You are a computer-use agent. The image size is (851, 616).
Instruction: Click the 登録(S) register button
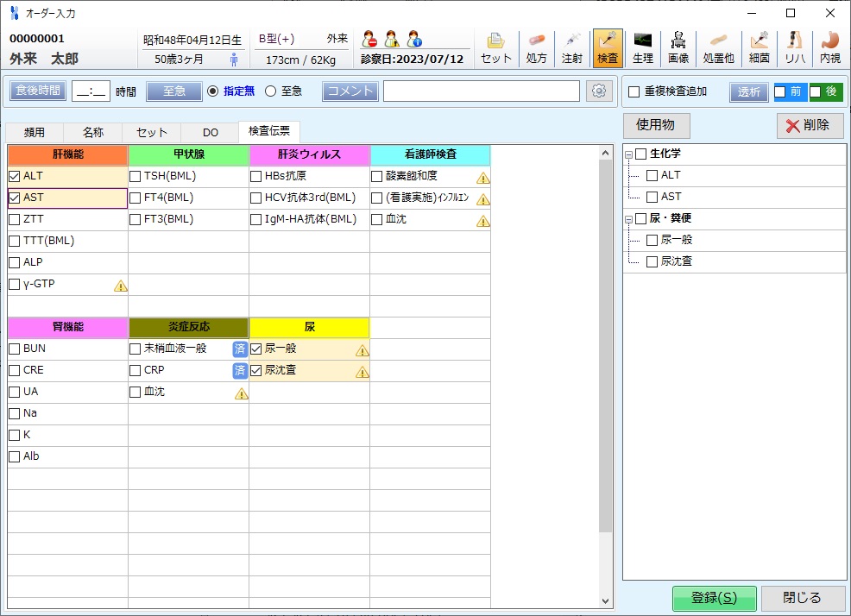(714, 598)
